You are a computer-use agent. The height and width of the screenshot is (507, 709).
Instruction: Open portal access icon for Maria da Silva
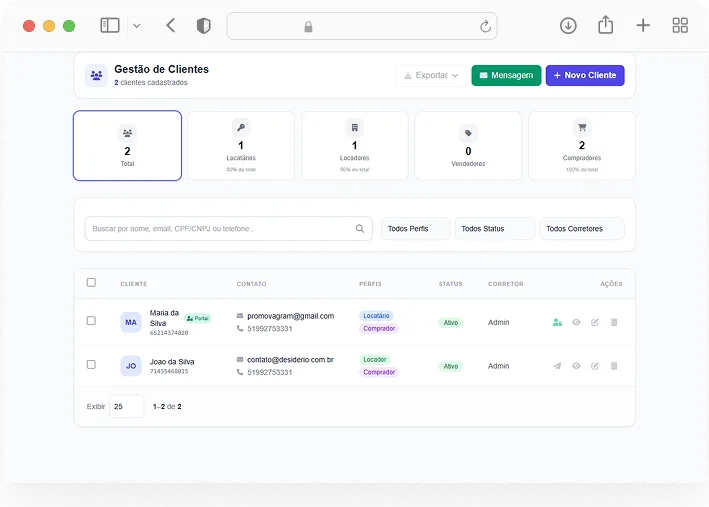(x=557, y=322)
